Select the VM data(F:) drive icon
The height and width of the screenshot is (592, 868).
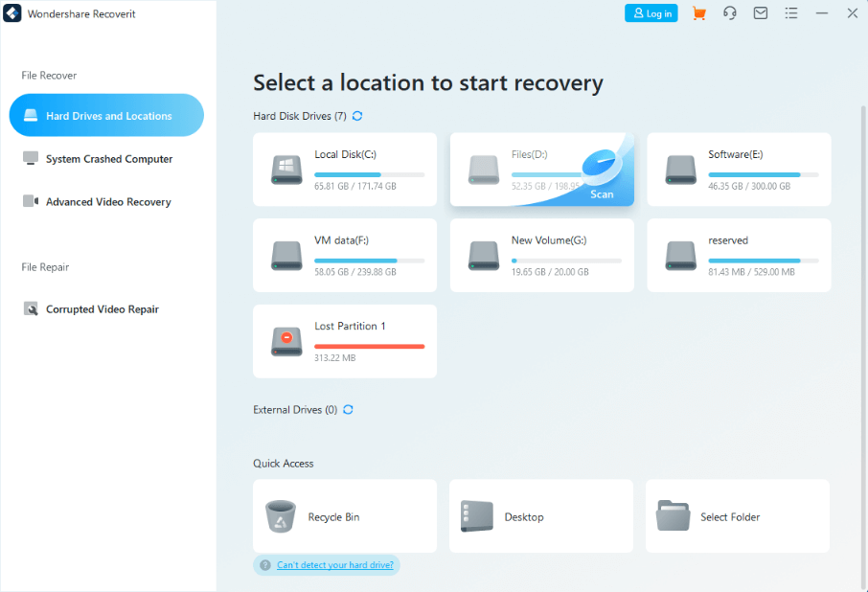point(286,256)
